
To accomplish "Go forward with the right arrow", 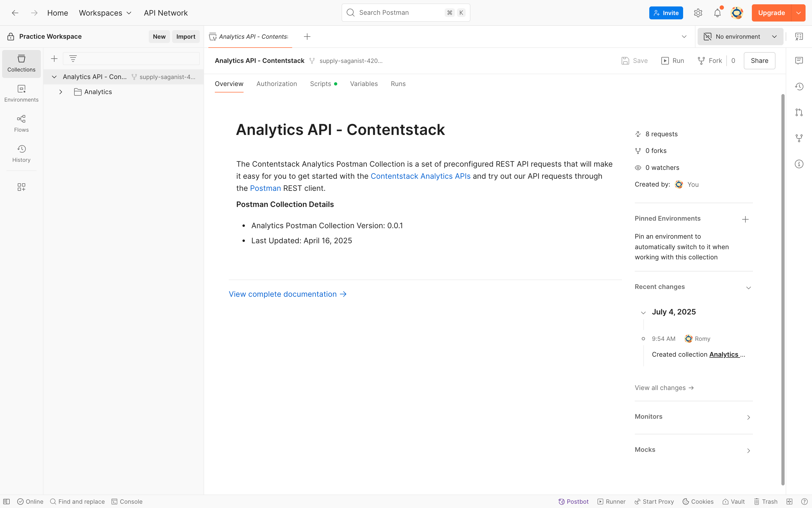I will click(x=34, y=13).
